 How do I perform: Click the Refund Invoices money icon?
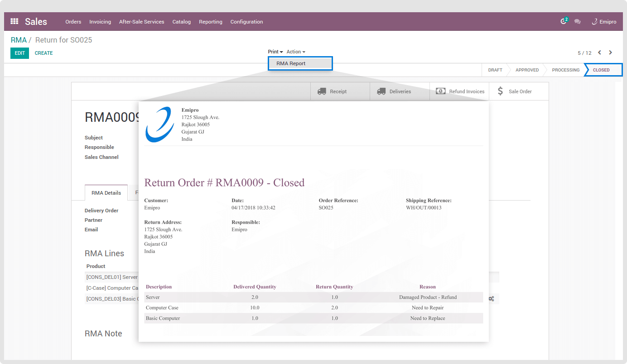coord(441,91)
